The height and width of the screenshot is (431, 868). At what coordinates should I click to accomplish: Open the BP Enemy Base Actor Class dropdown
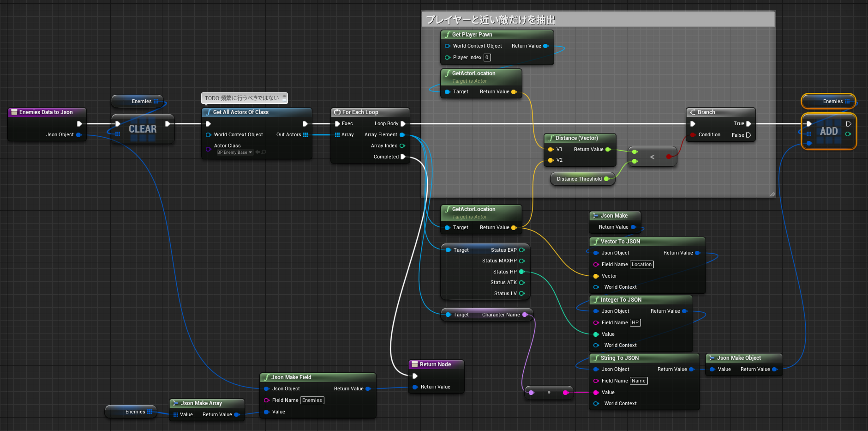pos(234,152)
